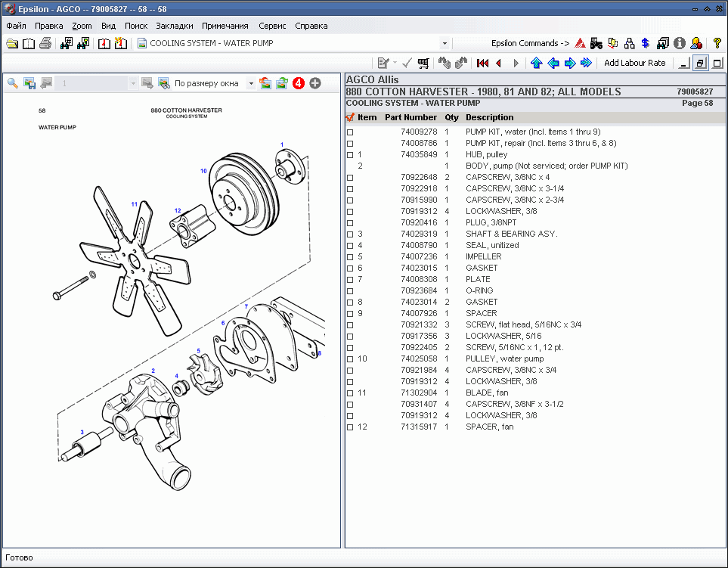Click the print icon on the main toolbar
The width and height of the screenshot is (728, 568).
coord(44,43)
